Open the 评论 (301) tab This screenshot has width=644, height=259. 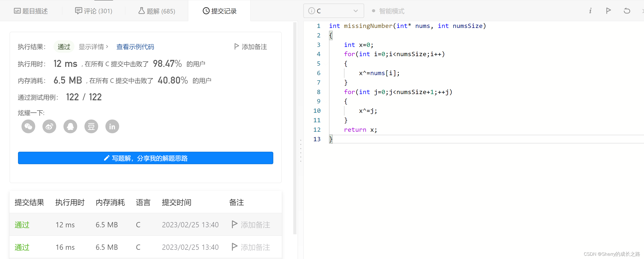click(x=94, y=11)
